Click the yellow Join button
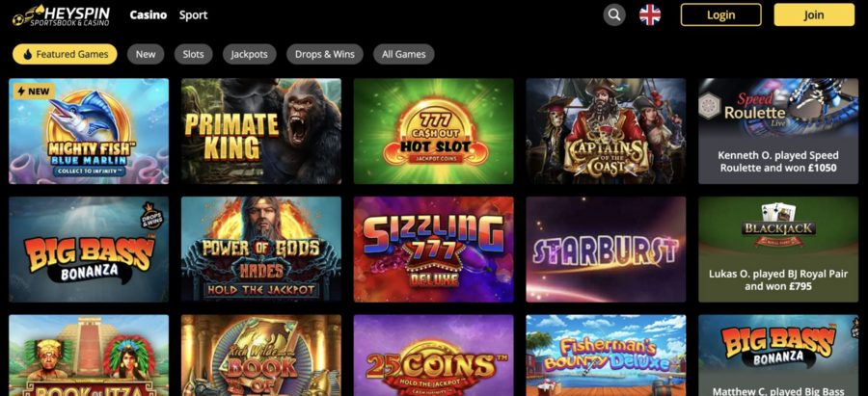Viewport: 868px width, 396px height. 814,14
